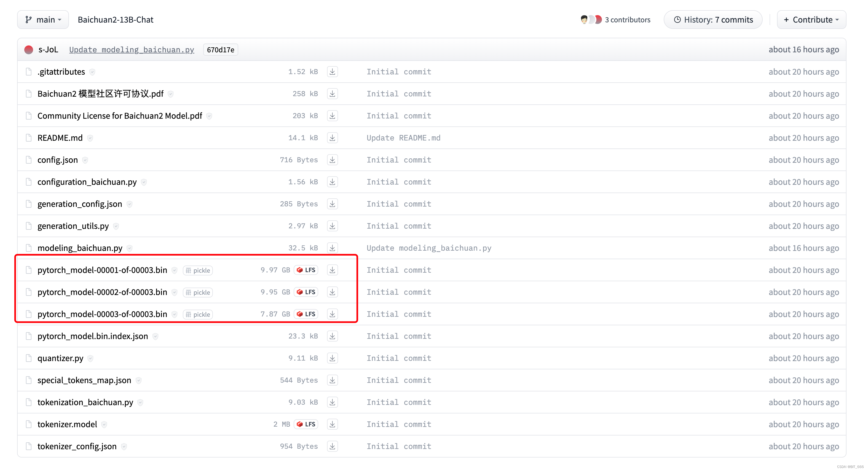Screen dimensions: 868x471
Task: Download the quantizer.py file
Action: [332, 358]
